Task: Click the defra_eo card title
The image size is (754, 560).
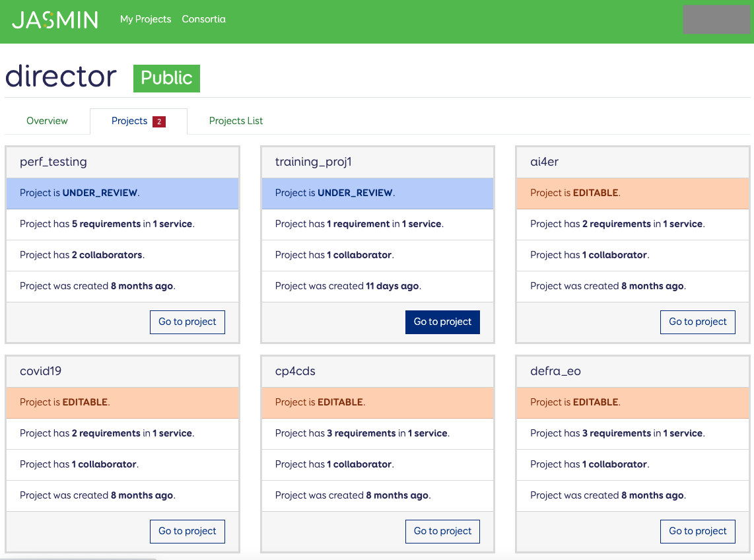Action: click(x=555, y=371)
